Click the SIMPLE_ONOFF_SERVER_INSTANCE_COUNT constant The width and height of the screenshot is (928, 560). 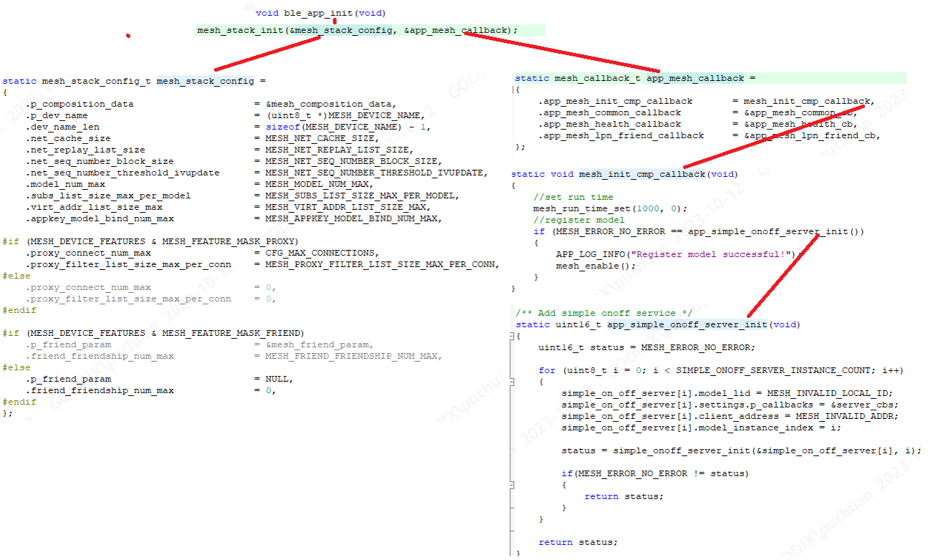(772, 370)
